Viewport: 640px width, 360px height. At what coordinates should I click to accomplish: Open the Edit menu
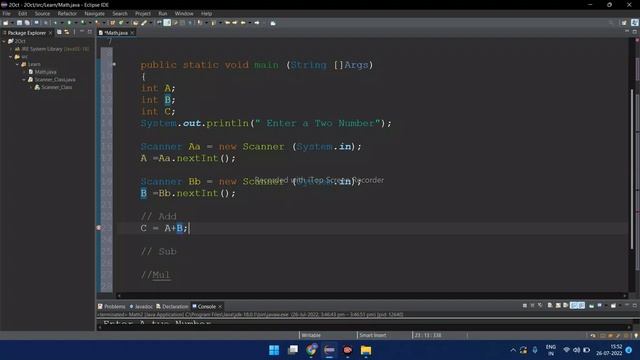(x=22, y=13)
